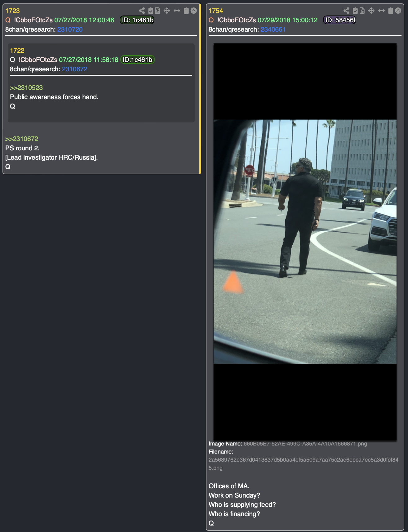Click timestamp 07/27/2018 12:00:46
The height and width of the screenshot is (532, 408).
coord(84,20)
